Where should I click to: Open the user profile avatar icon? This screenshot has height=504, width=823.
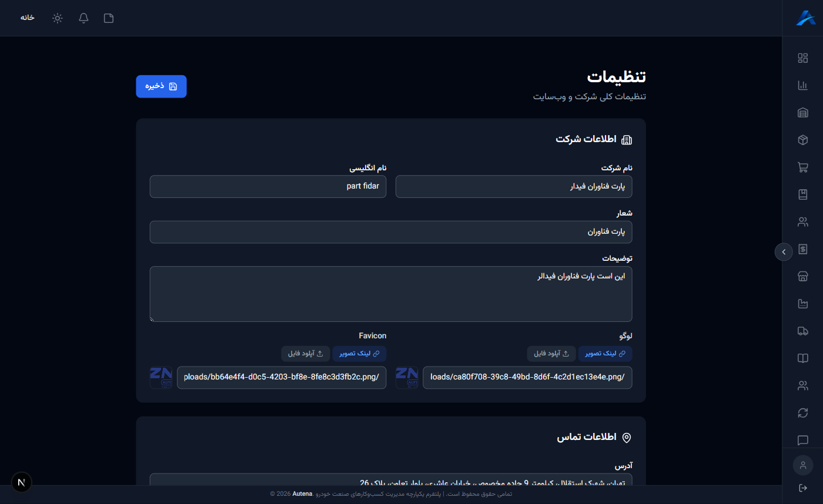tap(802, 465)
